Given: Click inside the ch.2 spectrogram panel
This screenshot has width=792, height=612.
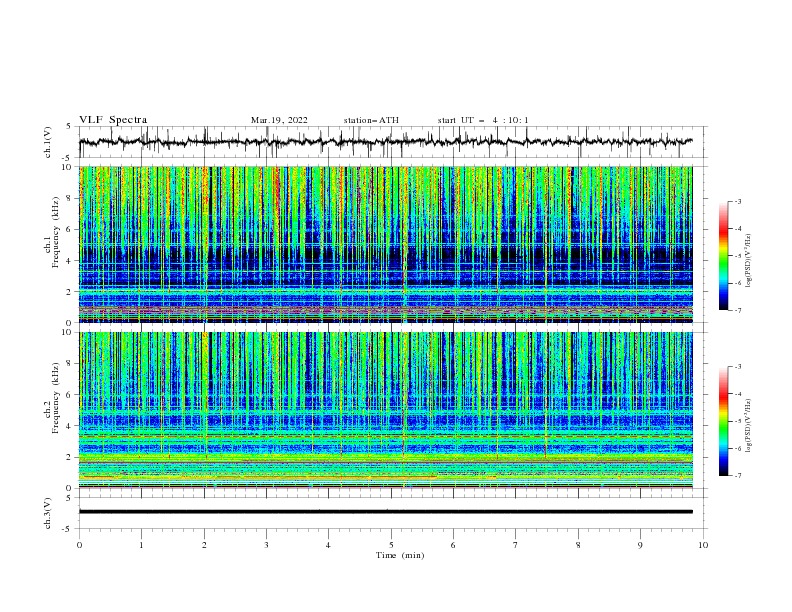Looking at the screenshot, I should [x=385, y=410].
